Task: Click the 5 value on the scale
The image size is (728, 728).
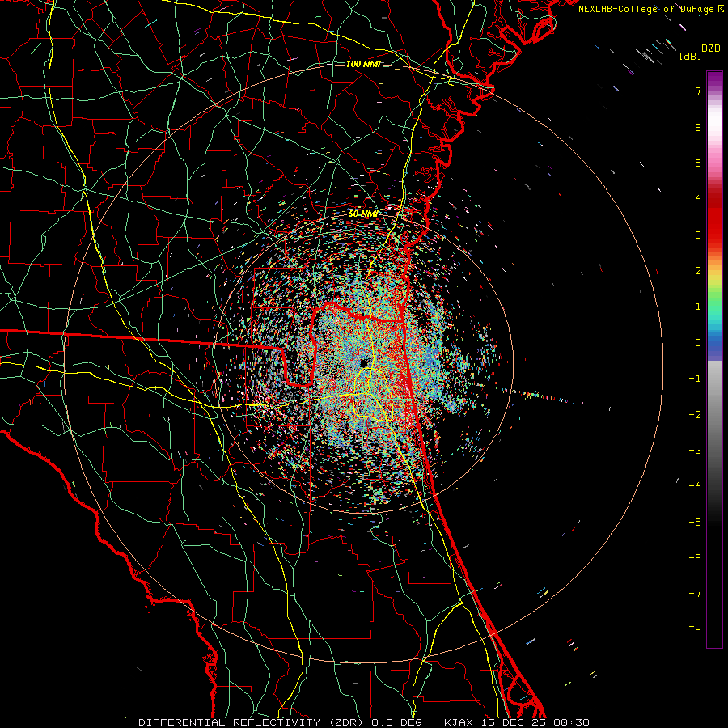Action: [x=698, y=163]
